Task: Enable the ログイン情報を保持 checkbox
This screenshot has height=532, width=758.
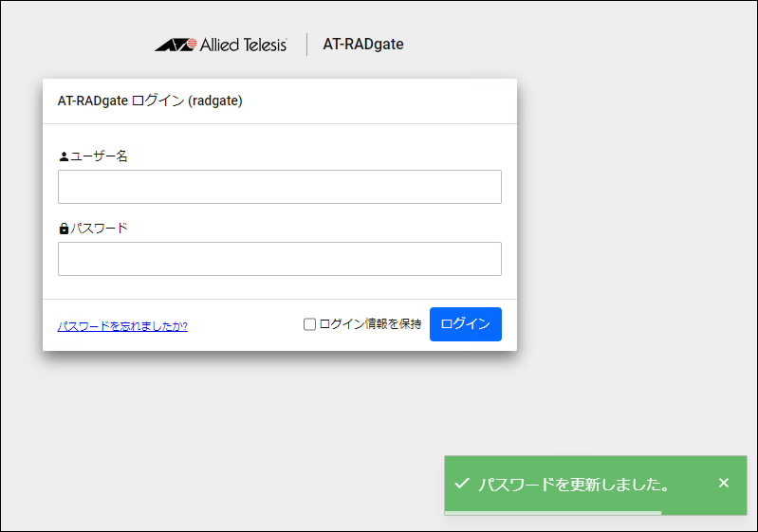Action: (309, 324)
